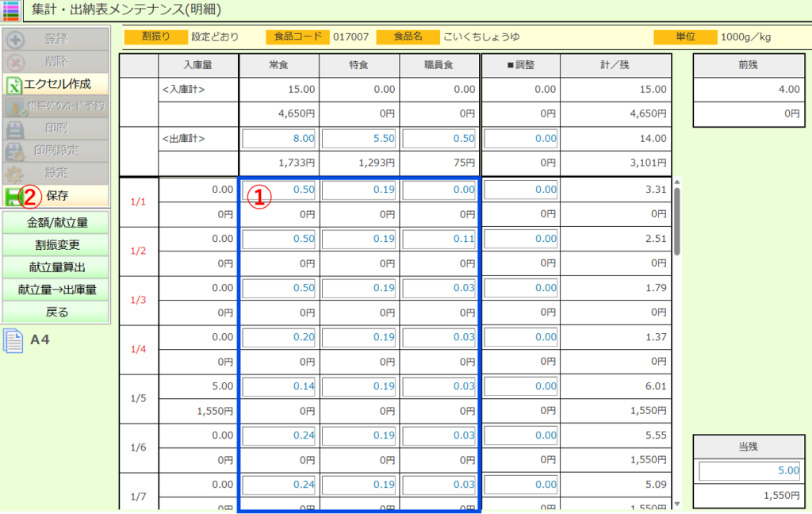Click the 当残 input showing 5.00
The height and width of the screenshot is (514, 812).
(750, 471)
